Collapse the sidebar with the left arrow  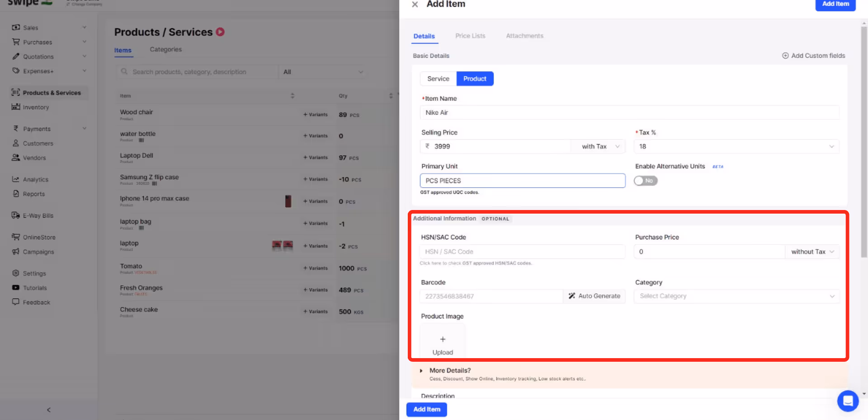[x=49, y=410]
